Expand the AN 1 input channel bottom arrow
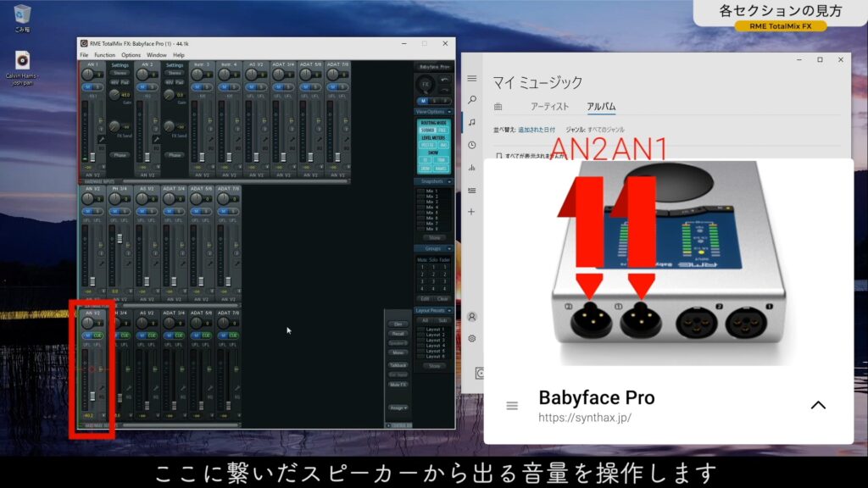This screenshot has width=868, height=488. point(103,167)
